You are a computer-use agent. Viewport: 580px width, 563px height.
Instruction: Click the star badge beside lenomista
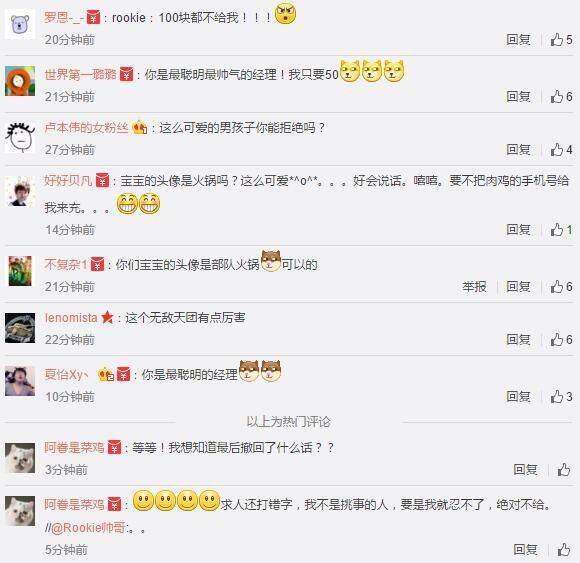107,317
